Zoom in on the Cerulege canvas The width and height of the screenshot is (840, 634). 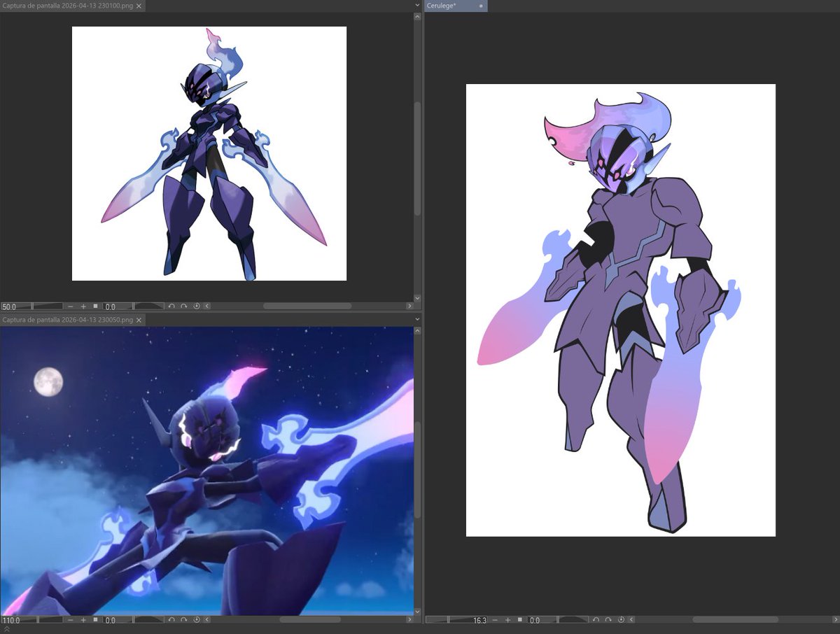coord(507,620)
